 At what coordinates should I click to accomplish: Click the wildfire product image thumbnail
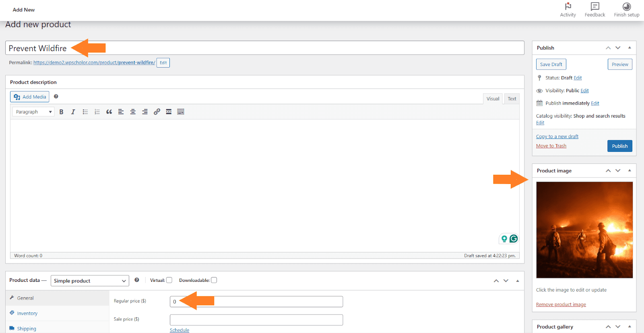coord(584,230)
